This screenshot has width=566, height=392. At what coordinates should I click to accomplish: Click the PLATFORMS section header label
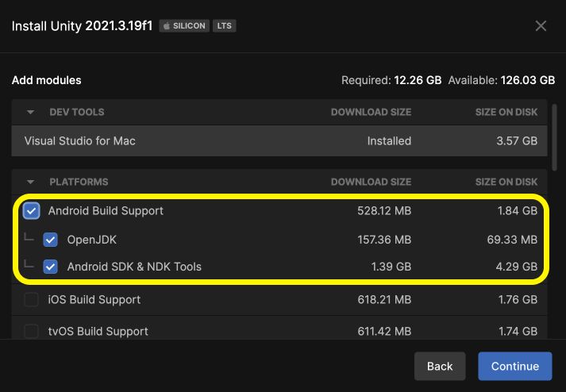[x=79, y=182]
